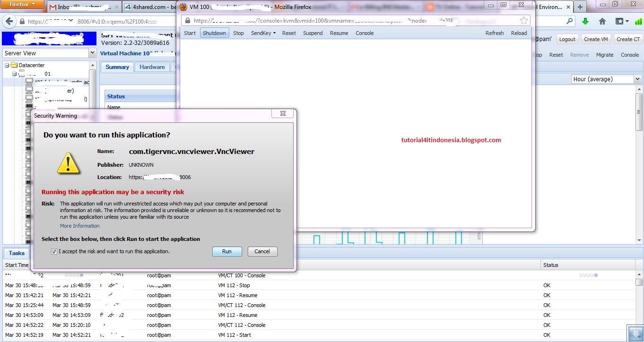Collapse the node 01 tree branch
Screen dimensions: 644x342
coord(15,74)
